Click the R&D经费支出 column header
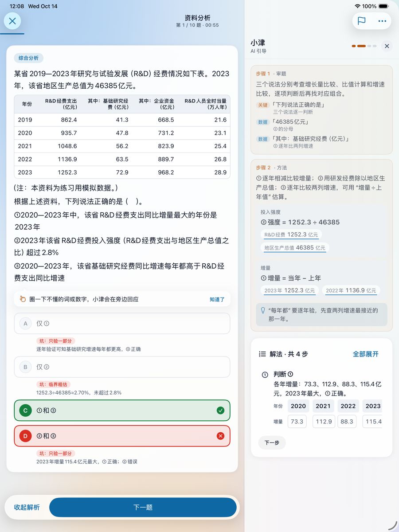Screen dimensions: 399x532 click(x=61, y=104)
